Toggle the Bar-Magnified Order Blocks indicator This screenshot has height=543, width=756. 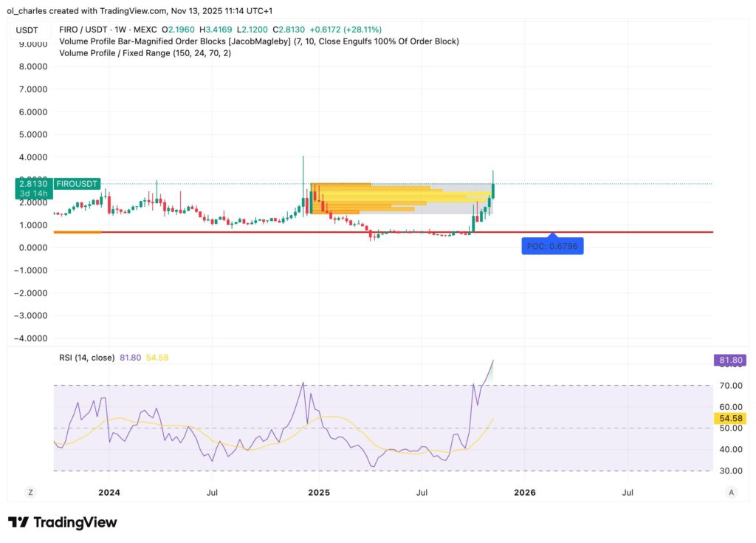185,41
